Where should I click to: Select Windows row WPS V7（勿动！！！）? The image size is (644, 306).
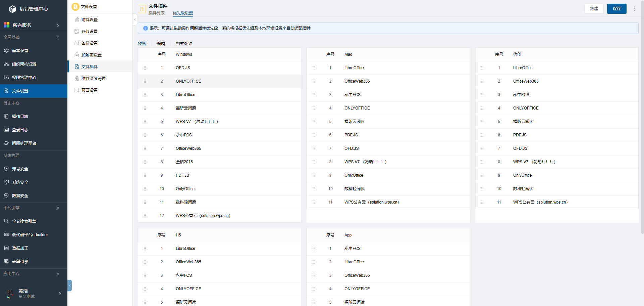tap(219, 122)
